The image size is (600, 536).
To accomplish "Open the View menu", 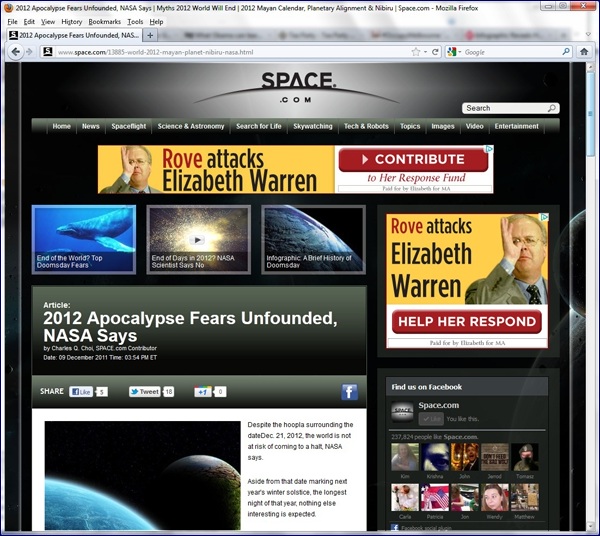I will 48,22.
